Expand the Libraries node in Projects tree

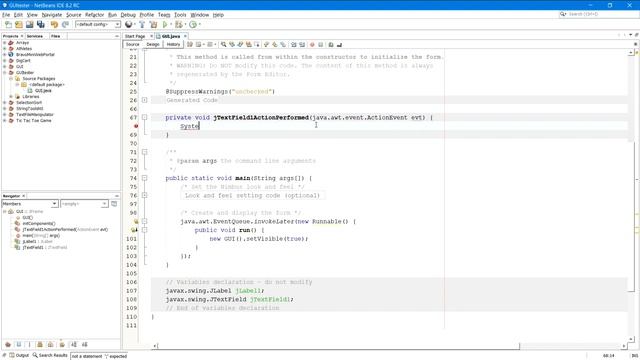click(x=11, y=97)
